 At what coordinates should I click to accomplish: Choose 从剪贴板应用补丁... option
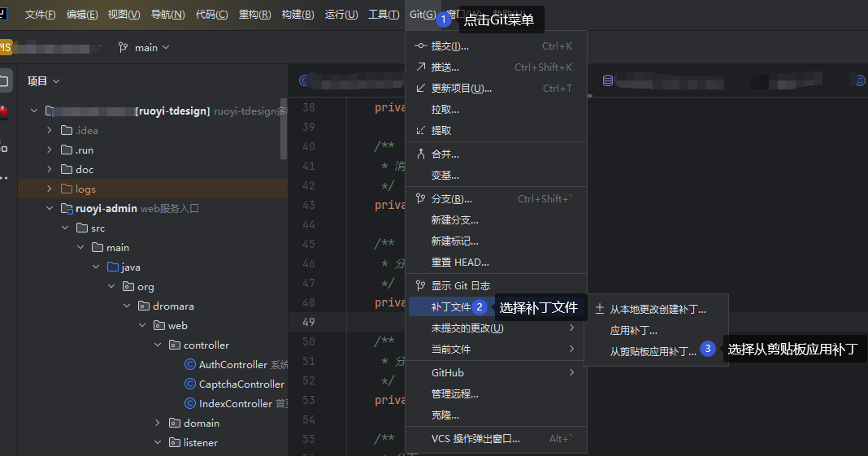click(x=653, y=351)
